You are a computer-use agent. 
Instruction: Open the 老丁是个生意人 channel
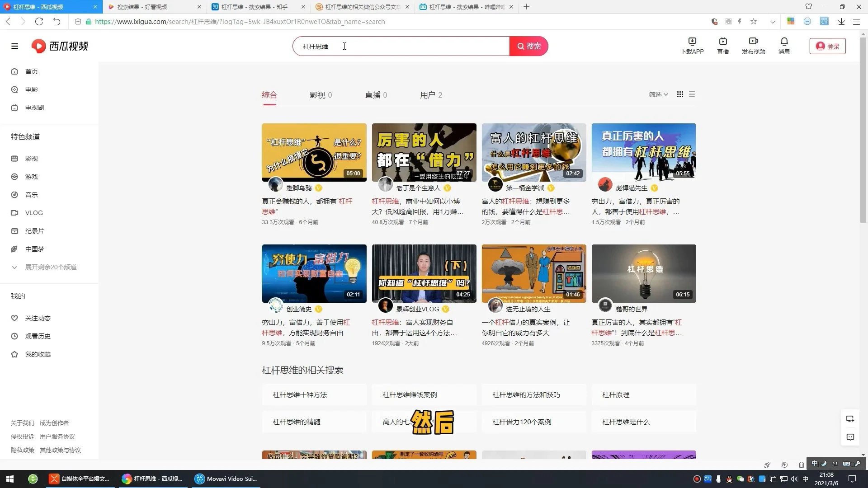[x=418, y=188]
